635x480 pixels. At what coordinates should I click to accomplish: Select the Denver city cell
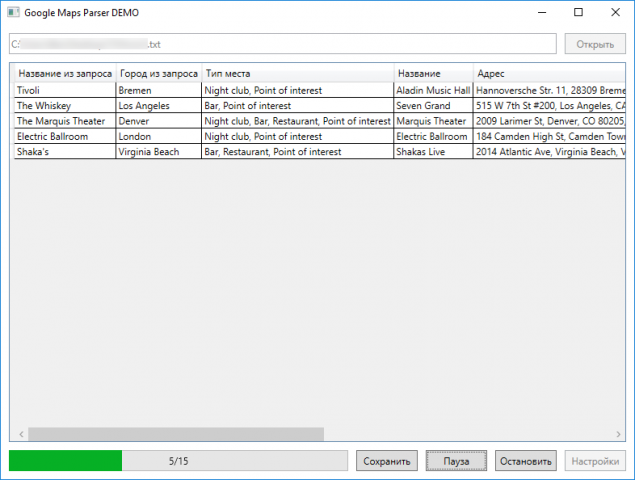159,121
